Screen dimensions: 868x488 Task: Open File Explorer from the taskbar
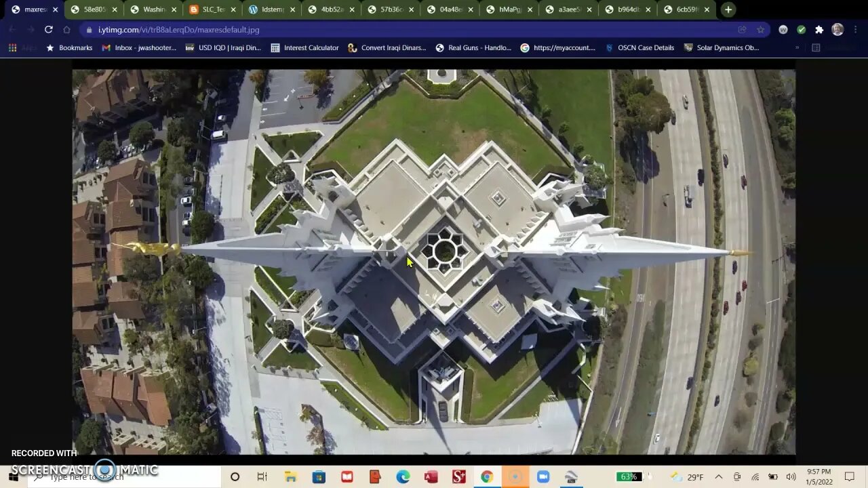tap(290, 477)
